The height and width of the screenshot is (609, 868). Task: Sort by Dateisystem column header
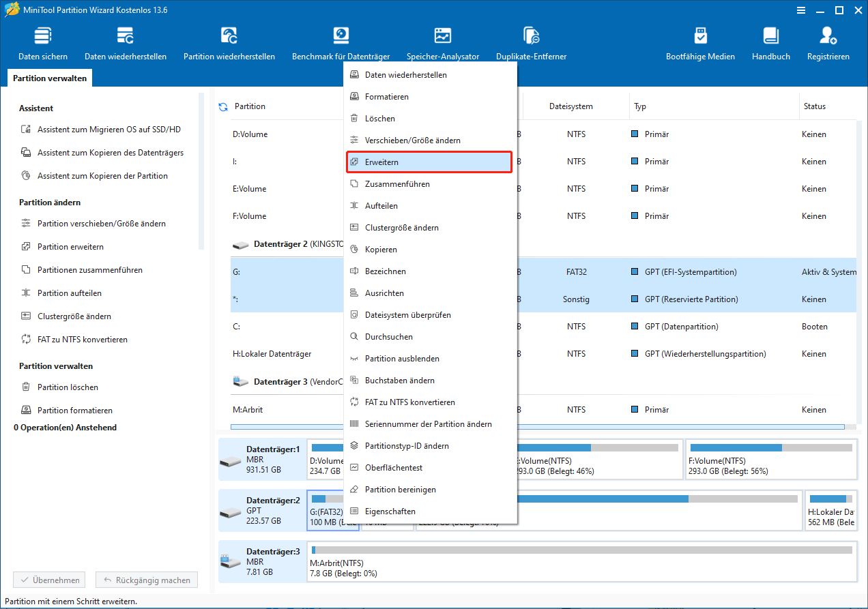point(571,106)
